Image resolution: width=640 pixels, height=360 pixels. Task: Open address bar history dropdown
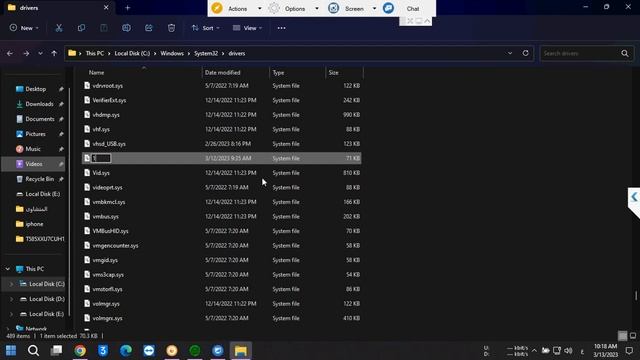coord(510,53)
